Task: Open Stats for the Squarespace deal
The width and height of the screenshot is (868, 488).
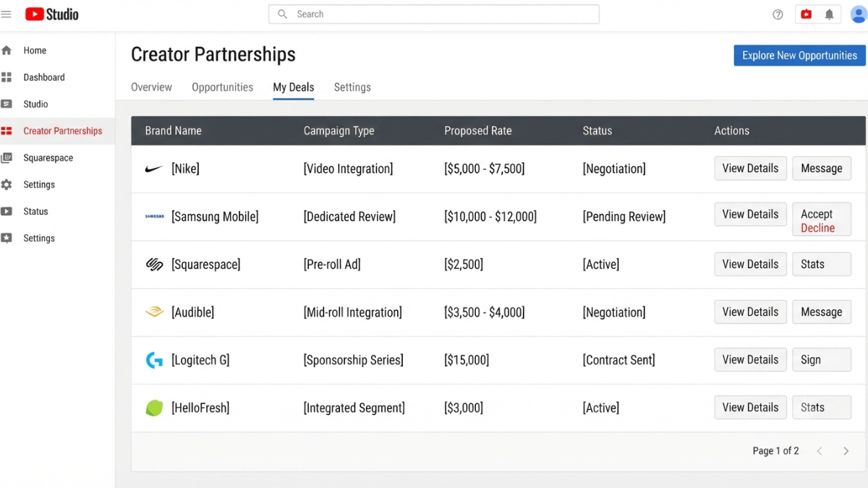Action: point(822,264)
